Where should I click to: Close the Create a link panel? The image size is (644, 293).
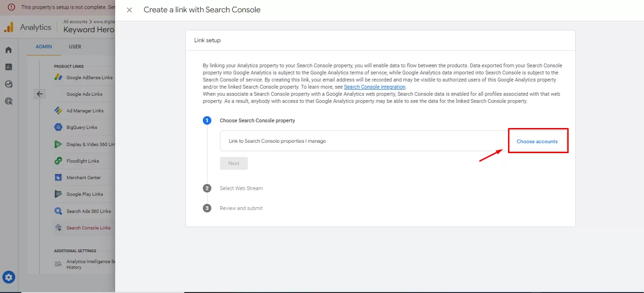[x=129, y=10]
